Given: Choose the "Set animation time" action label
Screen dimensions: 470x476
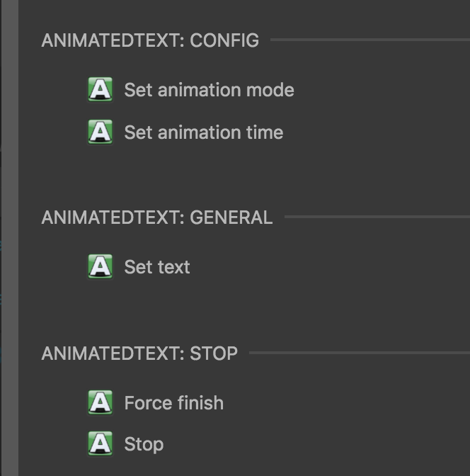Looking at the screenshot, I should (203, 132).
